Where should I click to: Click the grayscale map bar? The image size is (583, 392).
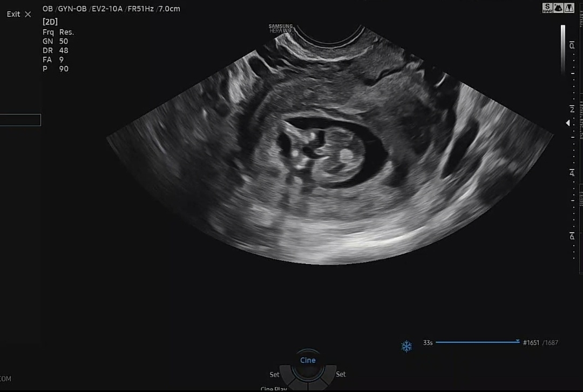click(563, 50)
